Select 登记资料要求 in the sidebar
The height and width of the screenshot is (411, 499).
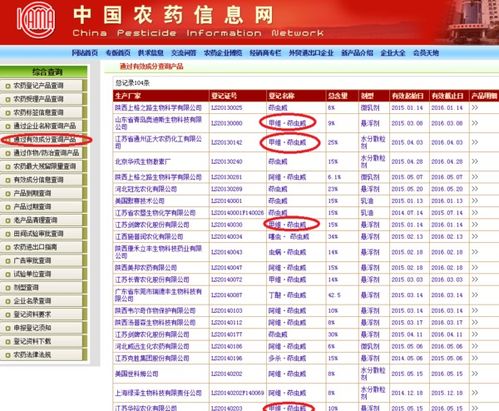(32, 314)
